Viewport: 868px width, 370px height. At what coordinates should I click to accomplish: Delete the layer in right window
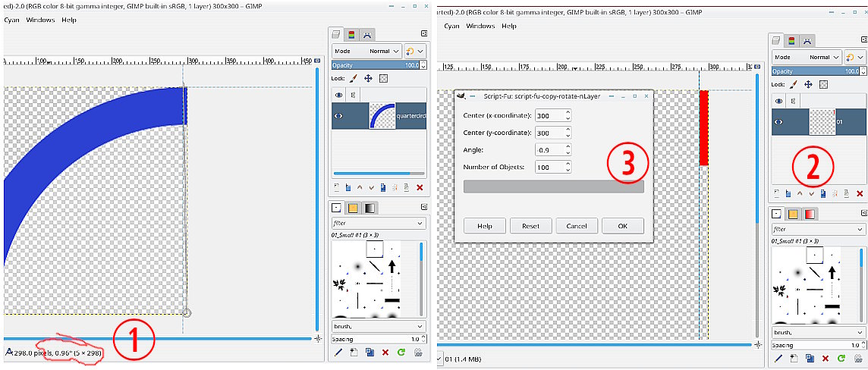click(860, 193)
